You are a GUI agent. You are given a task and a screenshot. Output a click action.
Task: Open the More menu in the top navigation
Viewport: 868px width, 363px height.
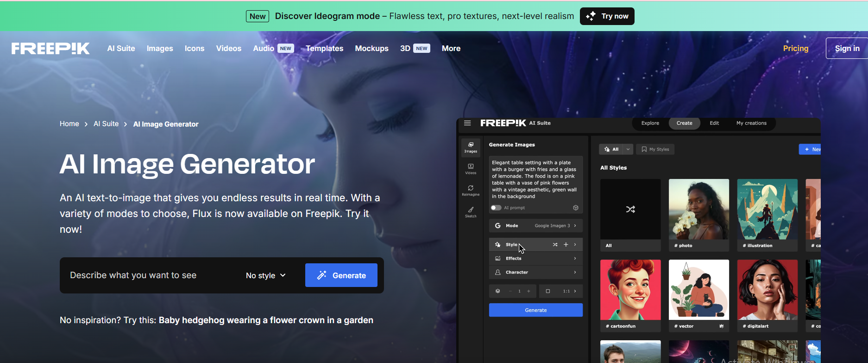coord(451,48)
